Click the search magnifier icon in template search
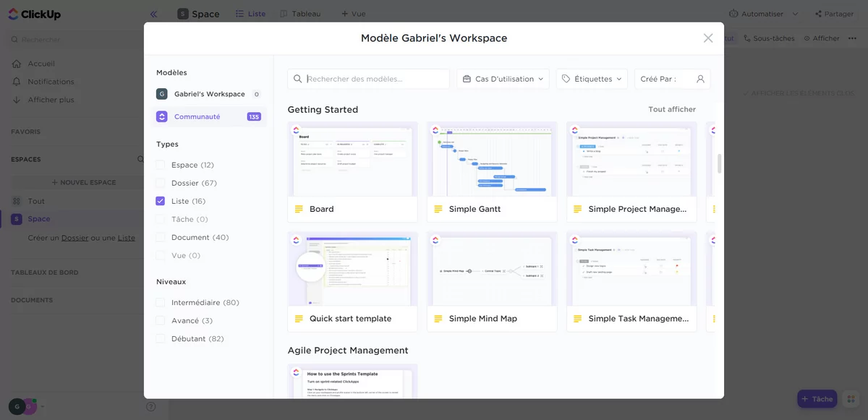868x420 pixels. pyautogui.click(x=297, y=79)
